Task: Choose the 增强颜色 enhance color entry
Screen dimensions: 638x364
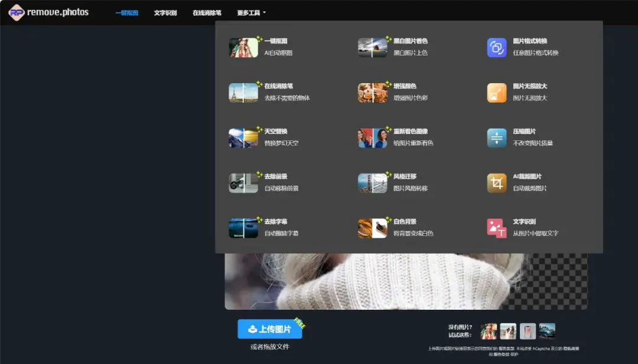Action: click(x=405, y=86)
